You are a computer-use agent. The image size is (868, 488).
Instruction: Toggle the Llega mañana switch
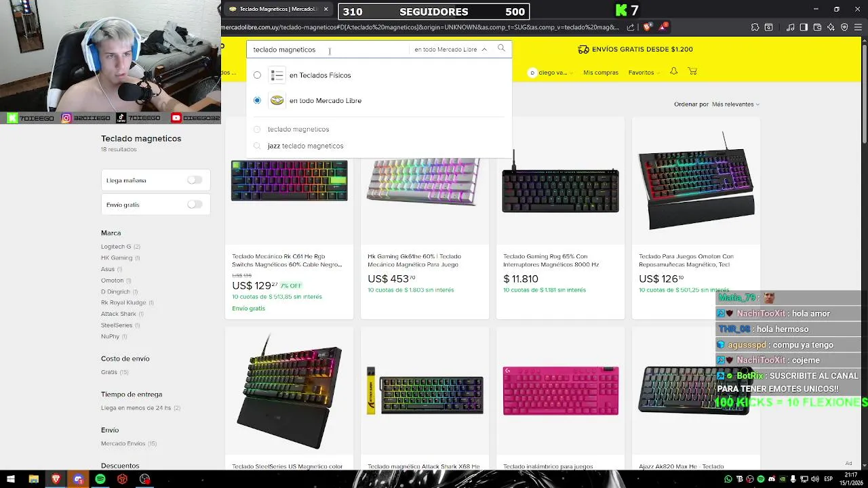(195, 180)
